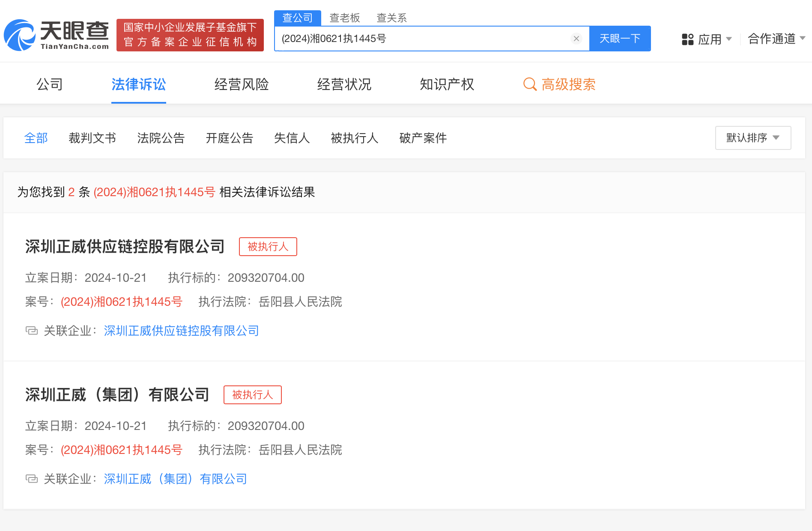
Task: Open linked company 深圳正威供应链控股有限公司 blue link
Action: coord(182,331)
